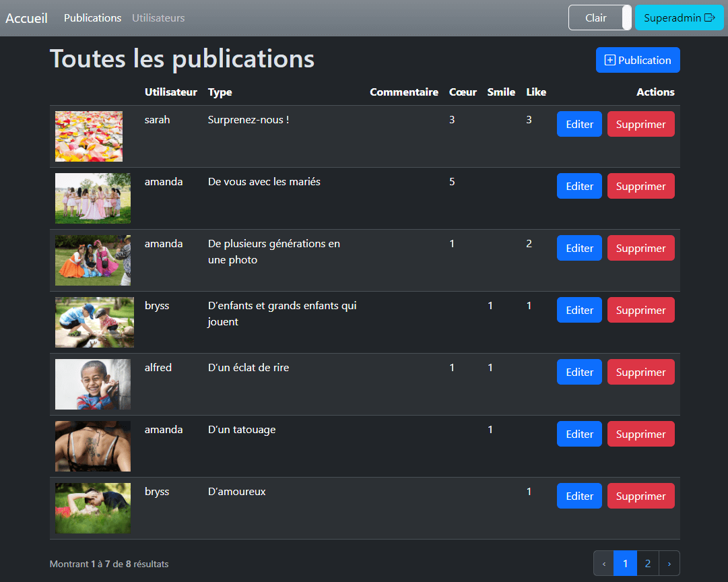Delete the 'D'amoureux' publication by bryss
Viewport: 728px width, 582px height.
pyautogui.click(x=640, y=496)
